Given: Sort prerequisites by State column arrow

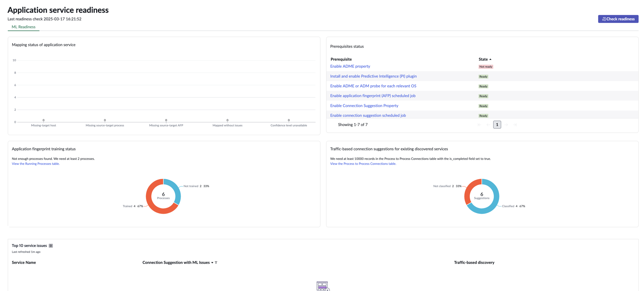Looking at the screenshot, I should [x=490, y=59].
